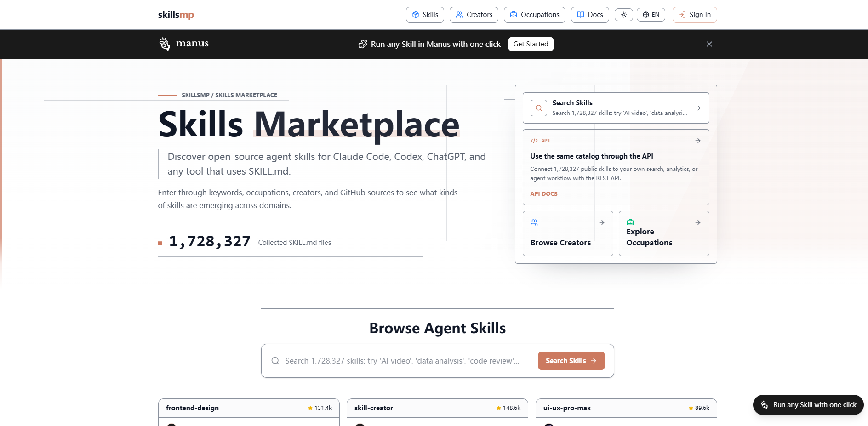Image resolution: width=868 pixels, height=426 pixels.
Task: Click 'Use the same catalog through the API'
Action: [592, 156]
